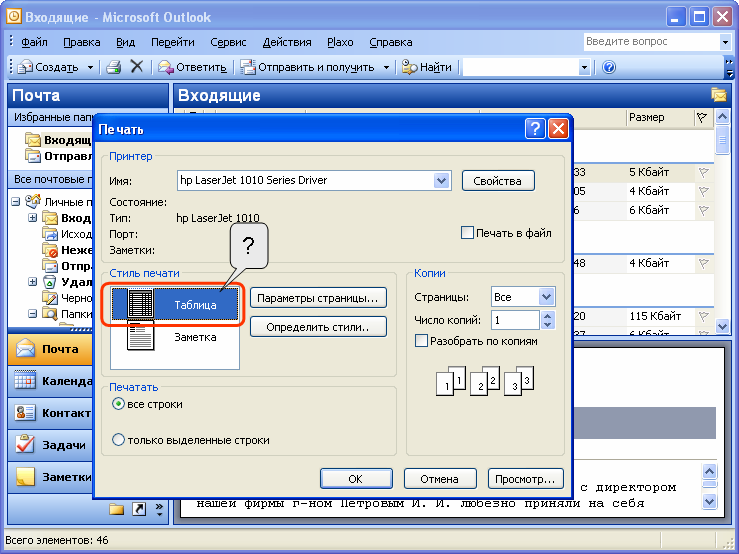
Task: Open the Вид menu
Action: click(x=125, y=42)
